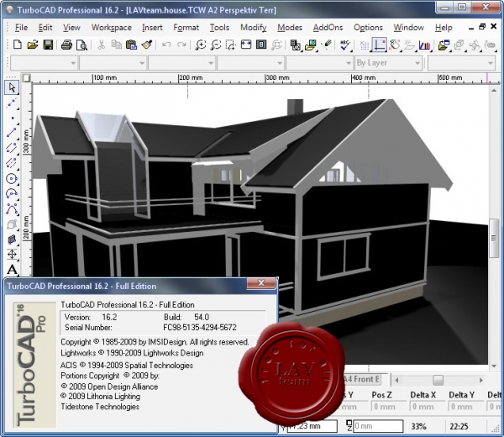Open the File menu
This screenshot has height=437, width=504.
[x=21, y=28]
